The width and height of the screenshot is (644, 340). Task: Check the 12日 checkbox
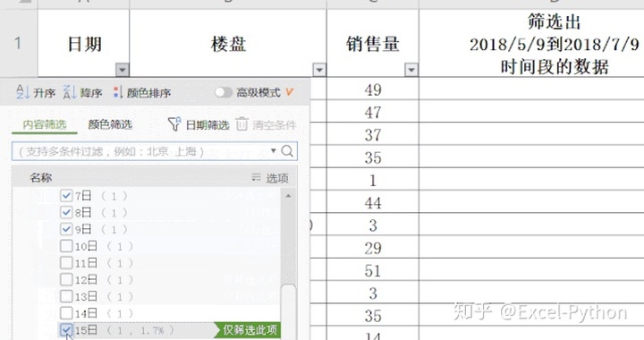[x=66, y=279]
